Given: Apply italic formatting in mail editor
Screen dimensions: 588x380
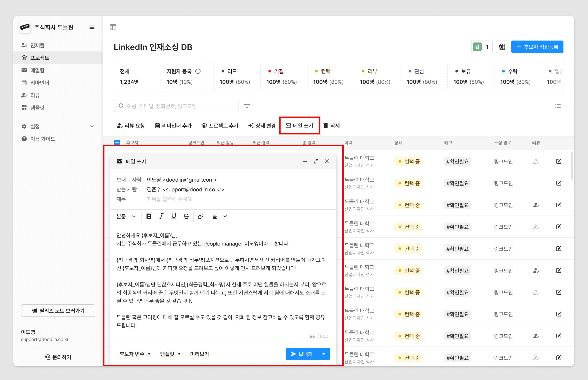Looking at the screenshot, I should click(161, 216).
